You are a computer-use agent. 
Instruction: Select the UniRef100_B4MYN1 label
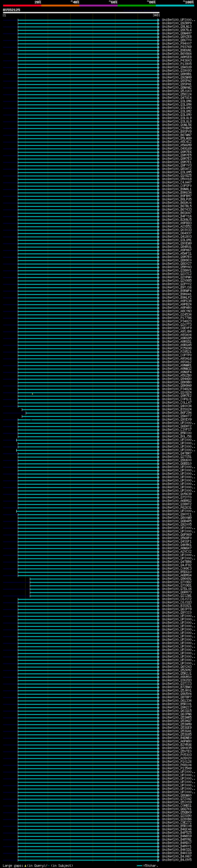pyautogui.click(x=177, y=839)
